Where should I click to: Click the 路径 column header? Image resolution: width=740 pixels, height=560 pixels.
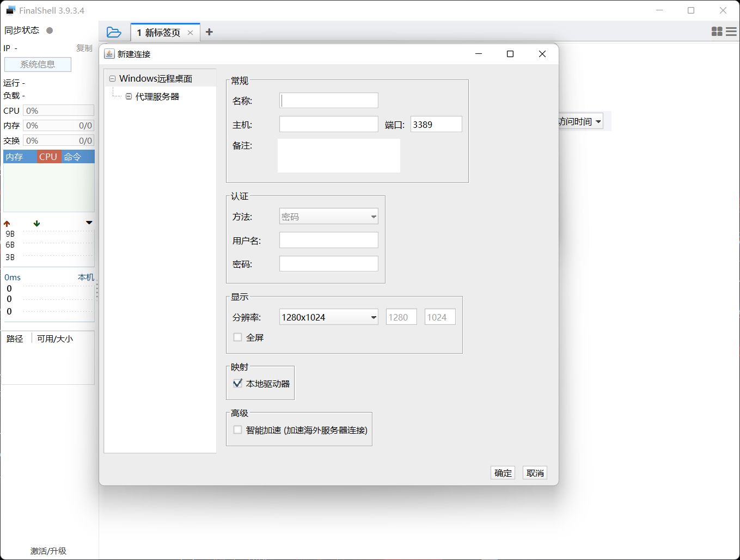click(x=15, y=339)
